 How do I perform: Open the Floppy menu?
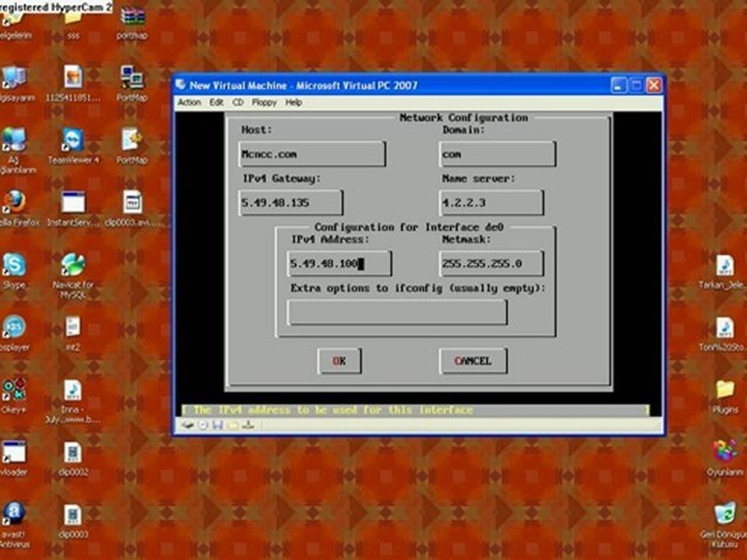(264, 103)
